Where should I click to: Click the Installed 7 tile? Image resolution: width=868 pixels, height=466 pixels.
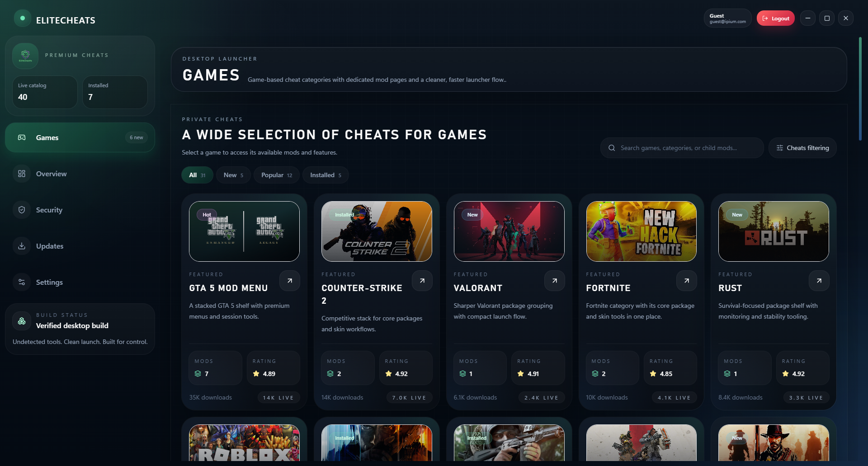click(115, 92)
